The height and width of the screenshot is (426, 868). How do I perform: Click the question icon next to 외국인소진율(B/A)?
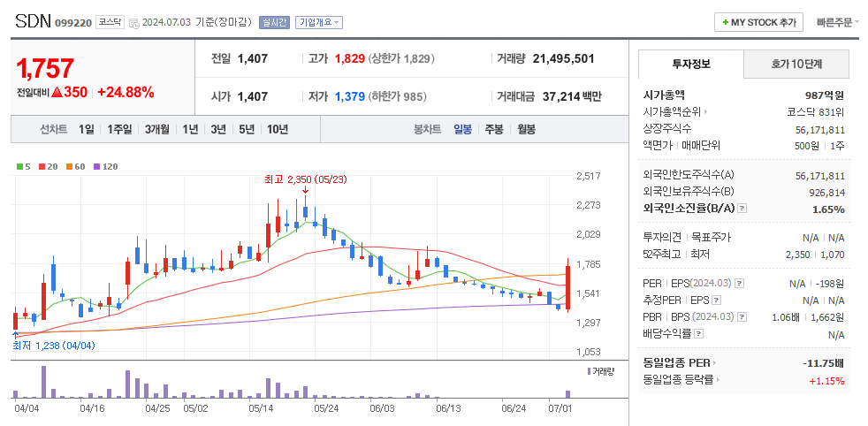point(742,209)
